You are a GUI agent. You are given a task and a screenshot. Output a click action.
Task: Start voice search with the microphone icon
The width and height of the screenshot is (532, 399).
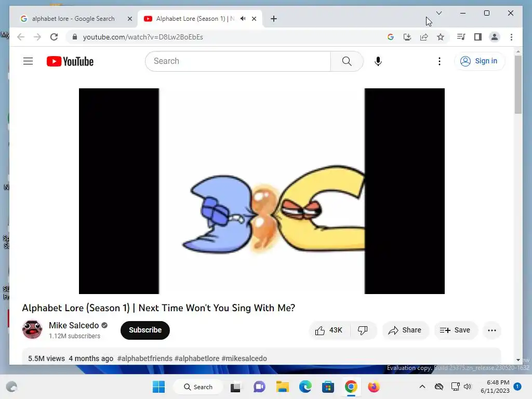[x=378, y=61]
